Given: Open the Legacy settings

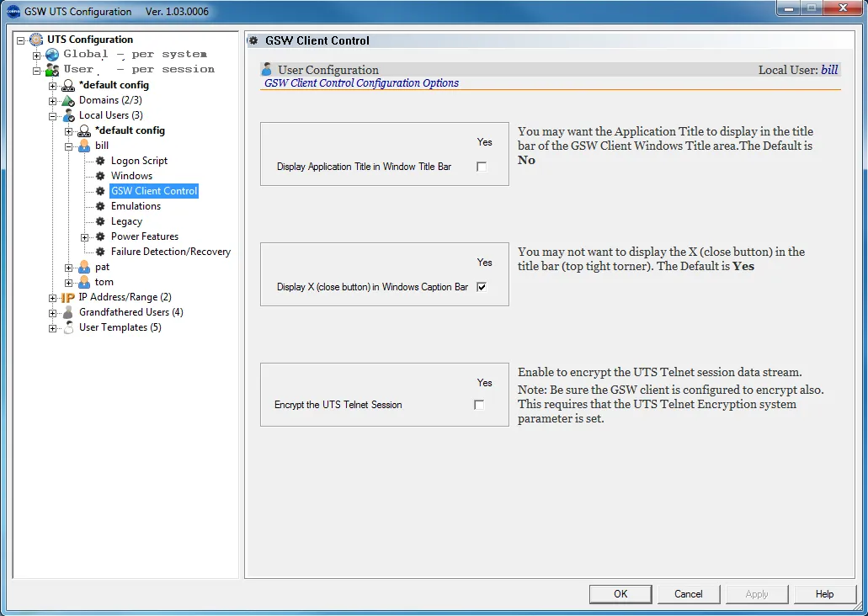Looking at the screenshot, I should (x=126, y=221).
